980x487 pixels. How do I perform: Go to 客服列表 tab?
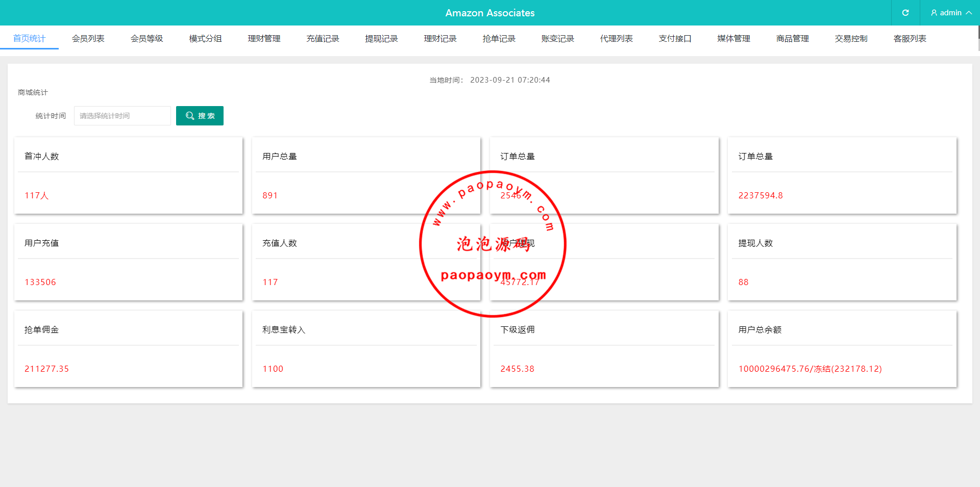point(910,39)
